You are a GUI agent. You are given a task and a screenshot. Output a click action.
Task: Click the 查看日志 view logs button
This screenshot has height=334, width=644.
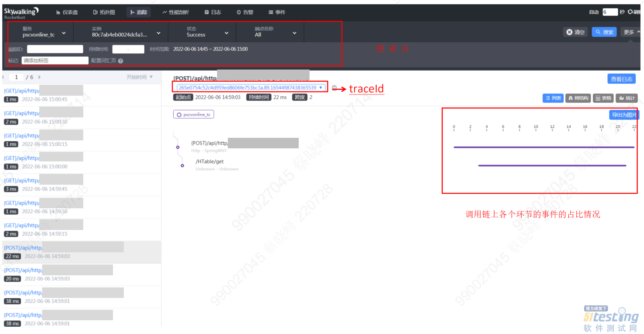[x=621, y=79]
